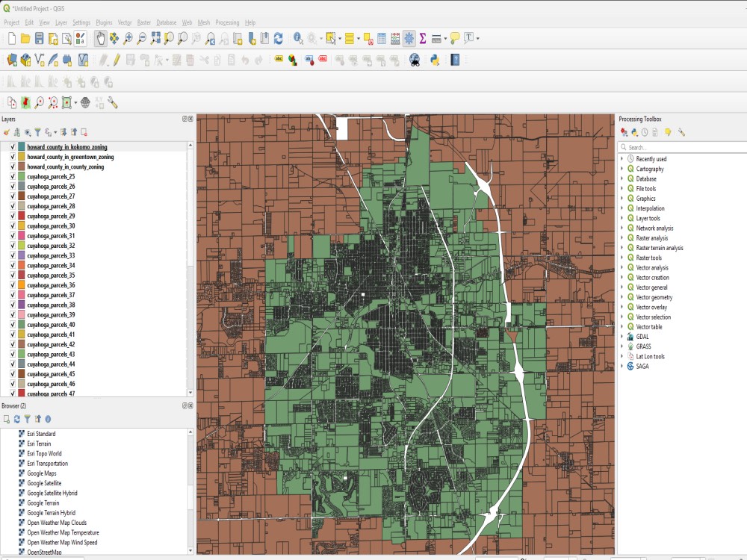Open the Project menu

[x=12, y=22]
